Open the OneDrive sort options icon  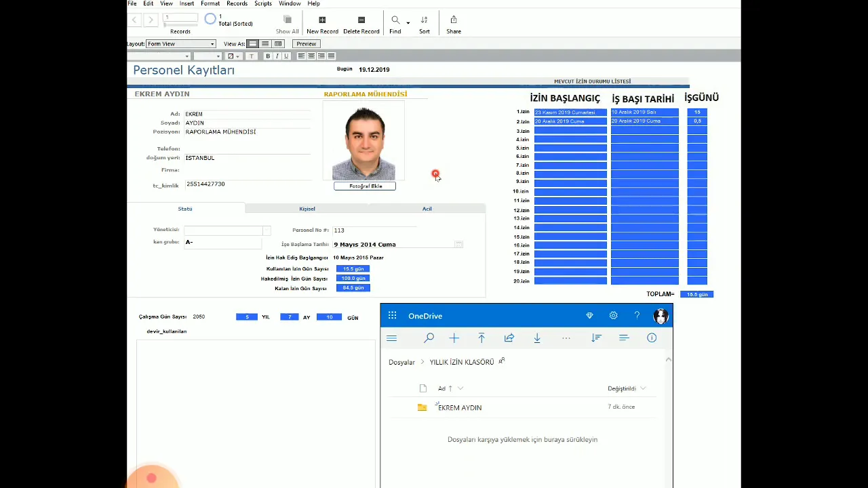click(x=596, y=338)
